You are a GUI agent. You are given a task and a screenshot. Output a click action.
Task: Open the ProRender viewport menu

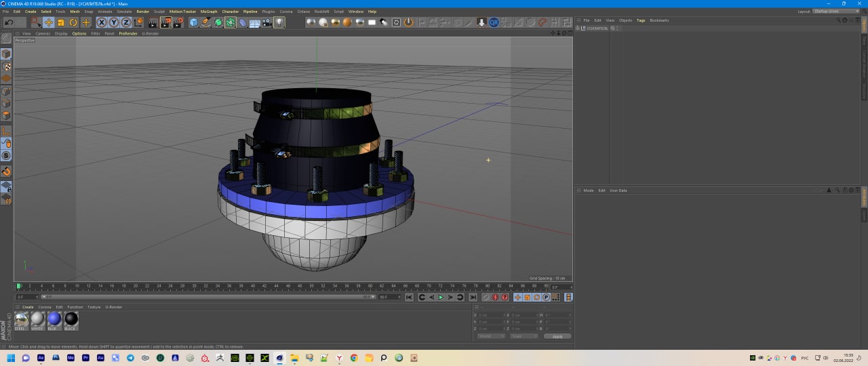click(127, 33)
